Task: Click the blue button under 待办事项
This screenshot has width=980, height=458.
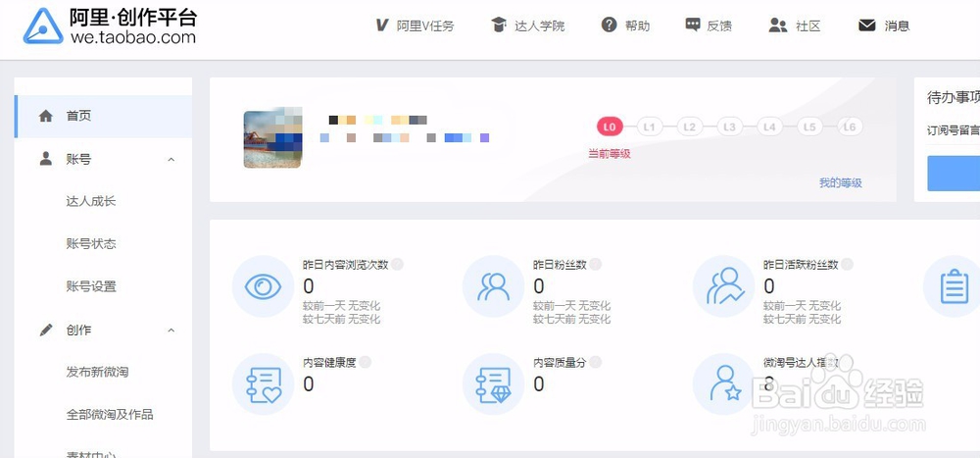Action: pyautogui.click(x=954, y=174)
